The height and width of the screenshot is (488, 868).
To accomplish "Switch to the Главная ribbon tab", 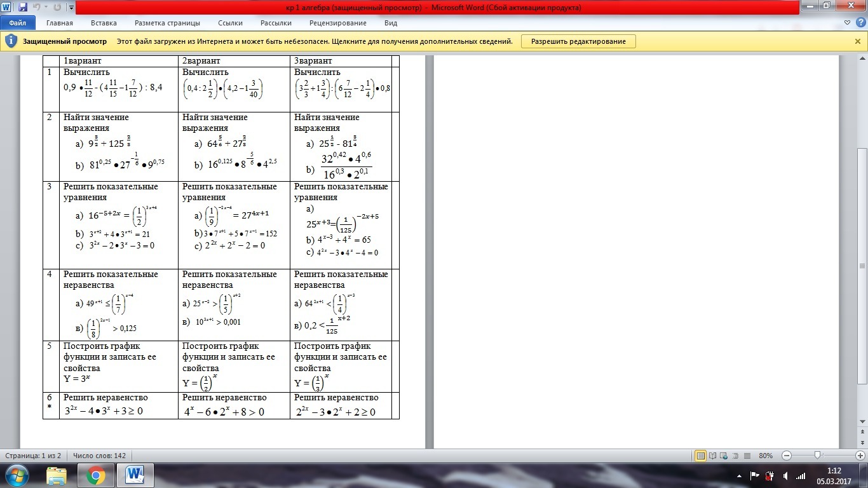I will point(60,23).
